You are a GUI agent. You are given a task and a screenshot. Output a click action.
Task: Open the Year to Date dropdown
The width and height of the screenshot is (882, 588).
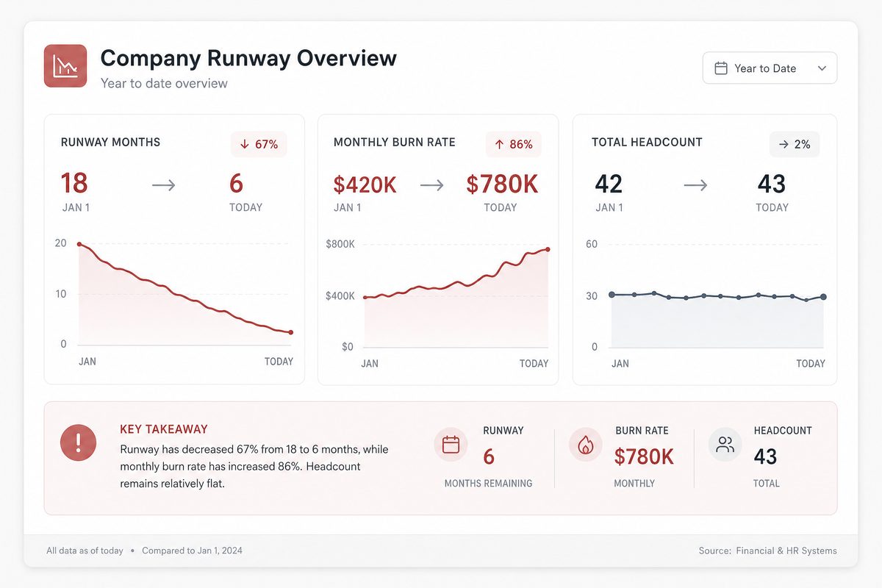(x=770, y=68)
